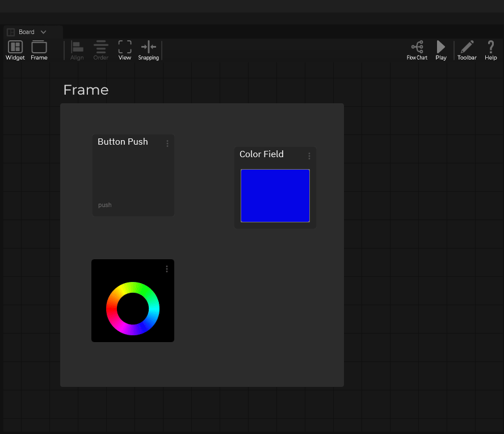Open the Order arrangement tool

tap(101, 50)
